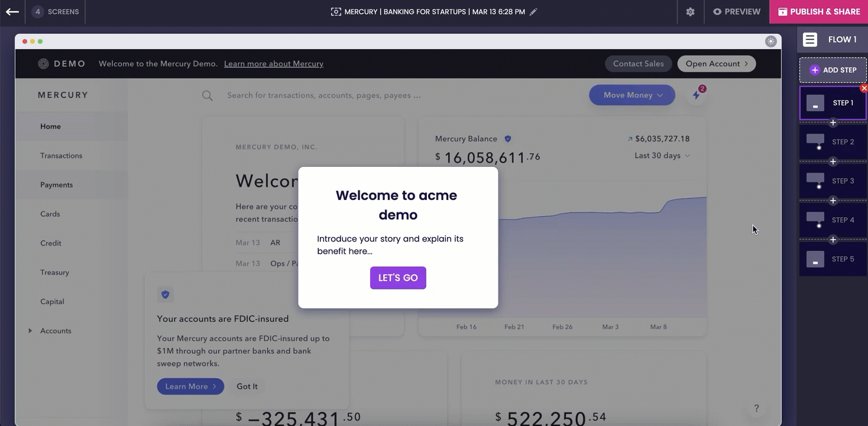Screen dimensions: 868x426
Task: Edit the demo title with pencil icon
Action: coord(533,12)
